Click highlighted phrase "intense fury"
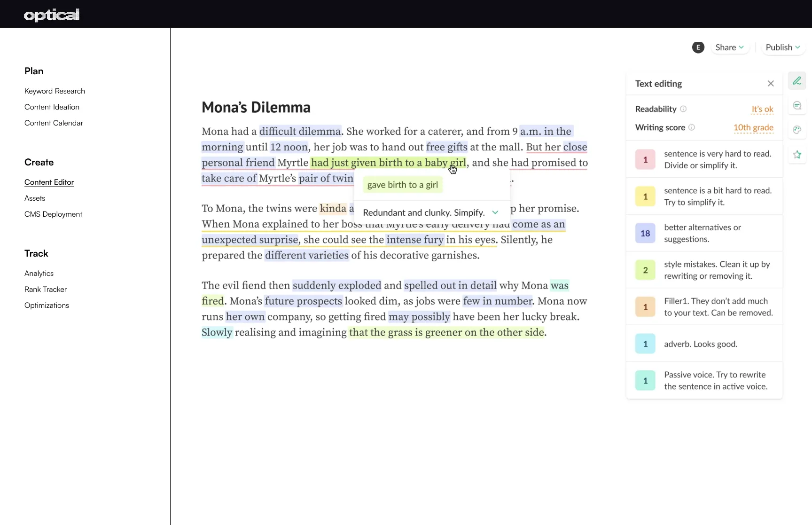812x525 pixels. coord(415,240)
